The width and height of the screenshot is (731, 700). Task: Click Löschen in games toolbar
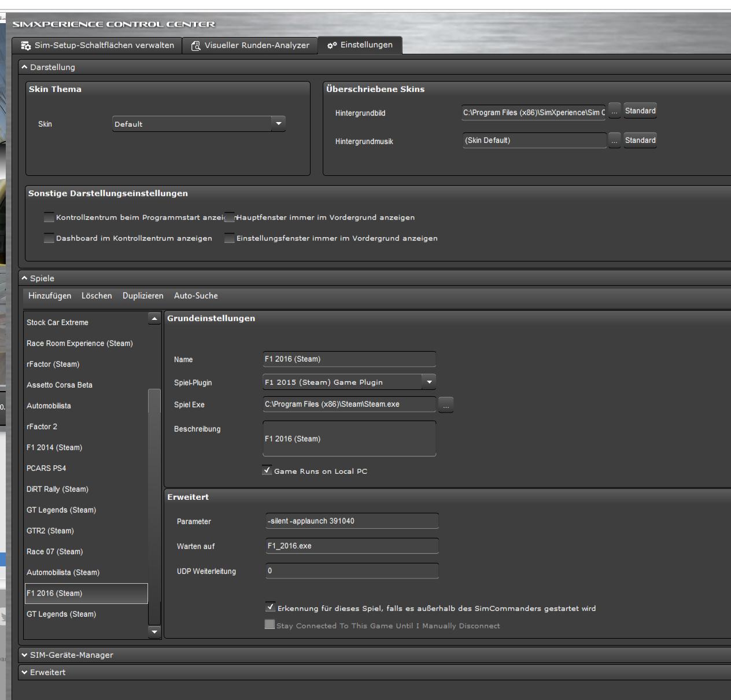(x=97, y=296)
